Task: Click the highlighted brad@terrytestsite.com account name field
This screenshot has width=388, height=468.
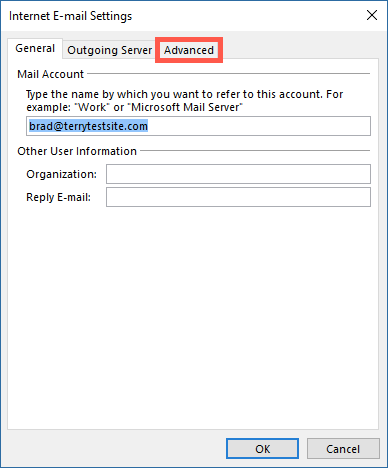Action: 198,126
